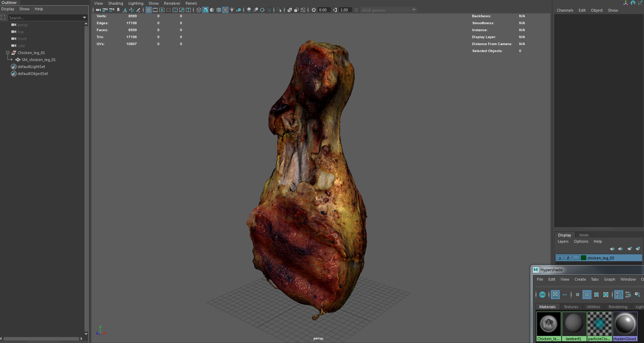Image resolution: width=644 pixels, height=343 pixels.
Task: Toggle P playback for chicken_leg_03 layer
Action: pyautogui.click(x=568, y=258)
